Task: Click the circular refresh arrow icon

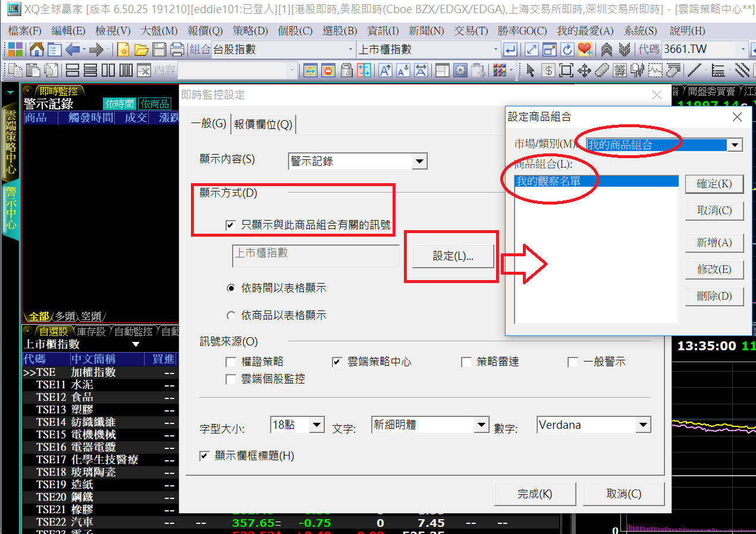Action: tap(567, 50)
